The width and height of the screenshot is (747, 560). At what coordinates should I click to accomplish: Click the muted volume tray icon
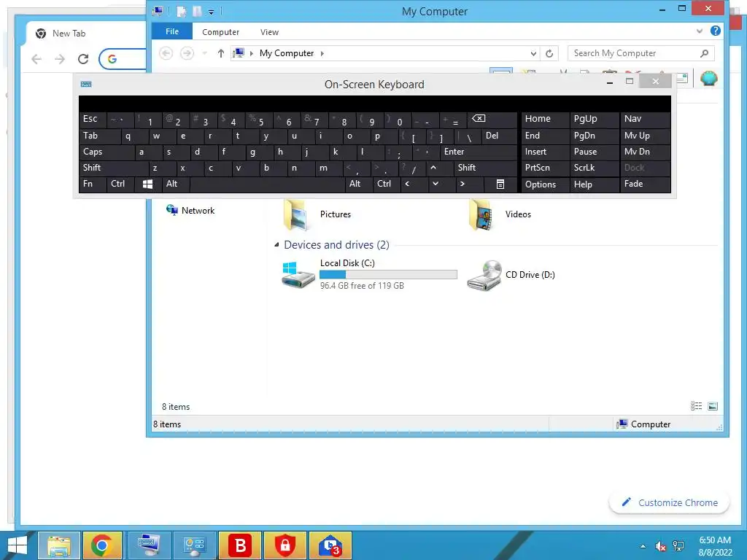pyautogui.click(x=660, y=546)
